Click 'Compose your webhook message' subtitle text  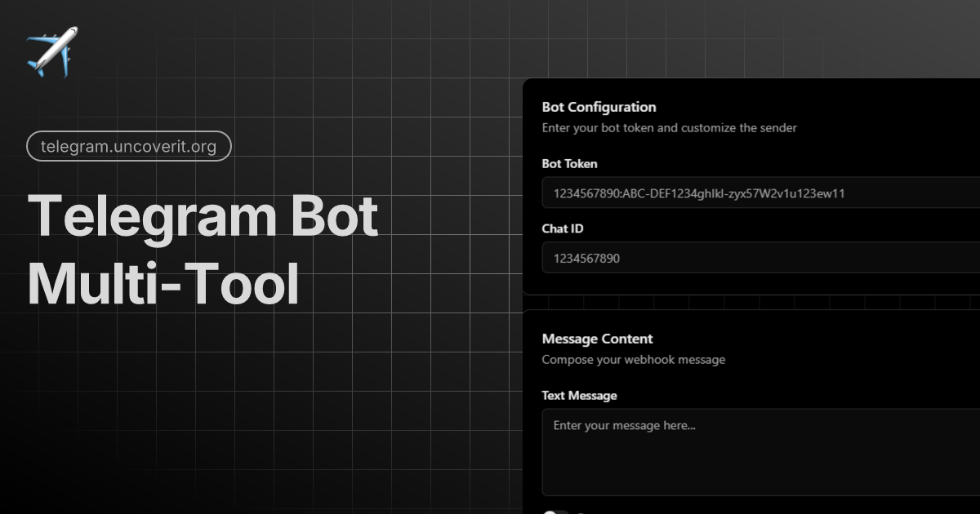pyautogui.click(x=634, y=359)
